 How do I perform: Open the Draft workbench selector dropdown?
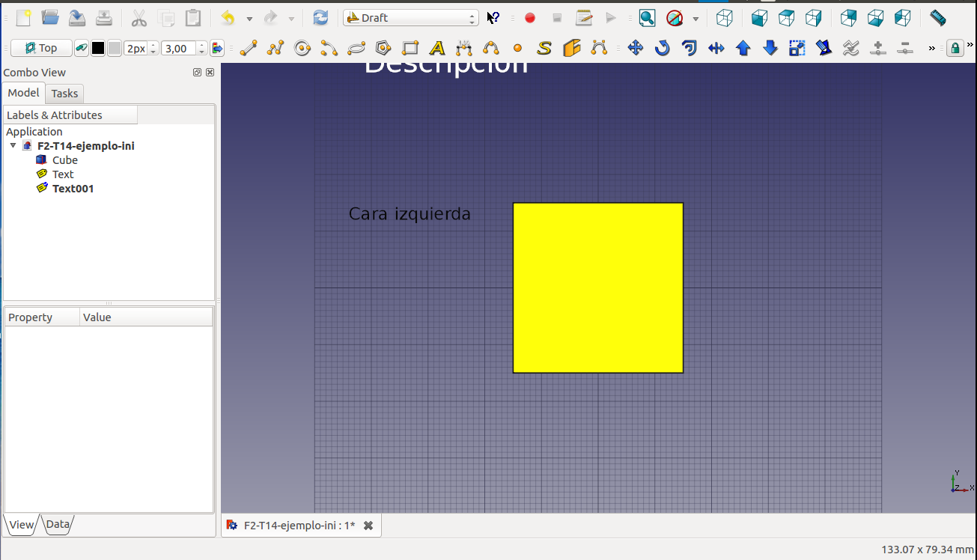410,18
